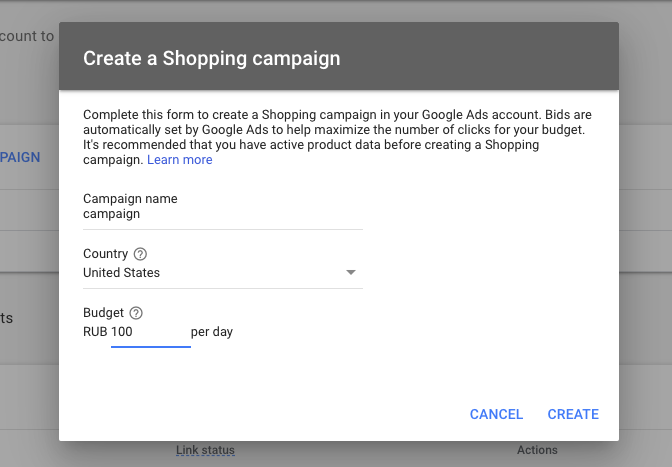Click the Link status column header
The width and height of the screenshot is (672, 467).
pyautogui.click(x=205, y=450)
